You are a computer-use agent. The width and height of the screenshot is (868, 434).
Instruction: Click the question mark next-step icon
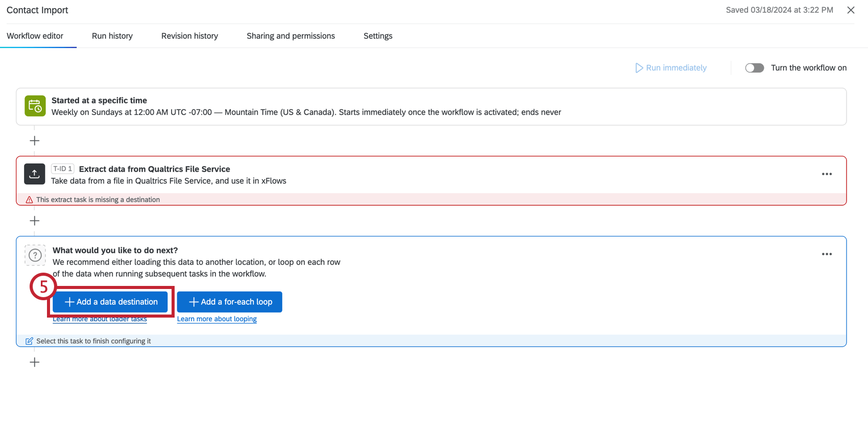point(35,255)
